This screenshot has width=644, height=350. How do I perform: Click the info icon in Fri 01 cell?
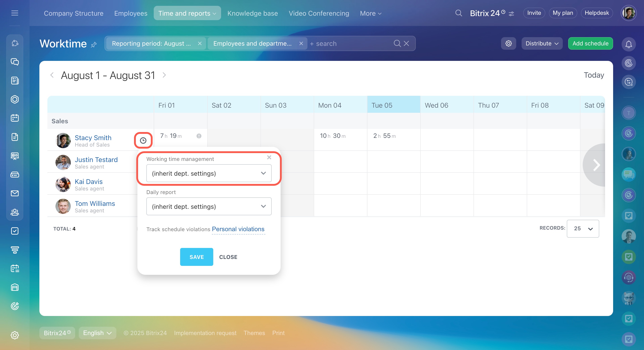click(x=199, y=136)
